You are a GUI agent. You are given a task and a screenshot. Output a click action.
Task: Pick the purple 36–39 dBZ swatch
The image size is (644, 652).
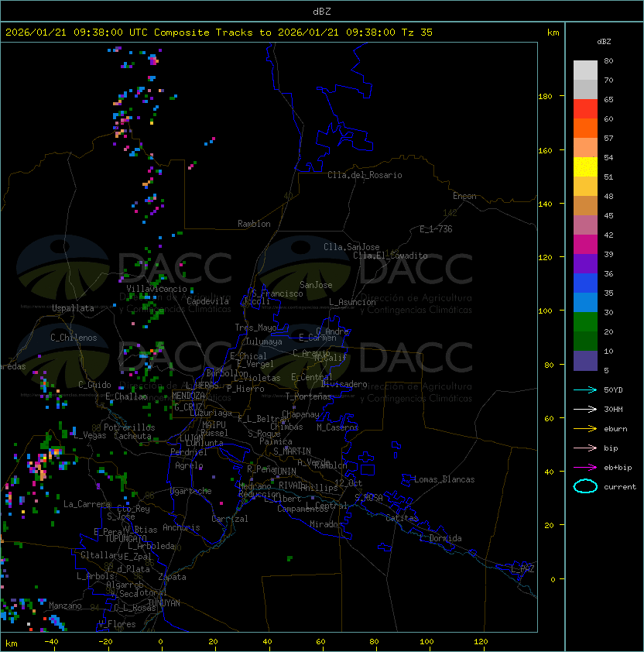click(585, 264)
